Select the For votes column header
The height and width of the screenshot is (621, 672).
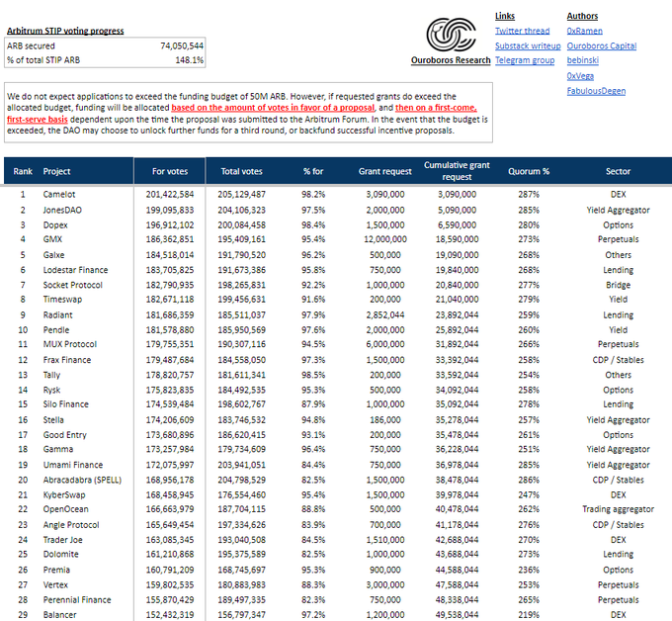pyautogui.click(x=170, y=171)
